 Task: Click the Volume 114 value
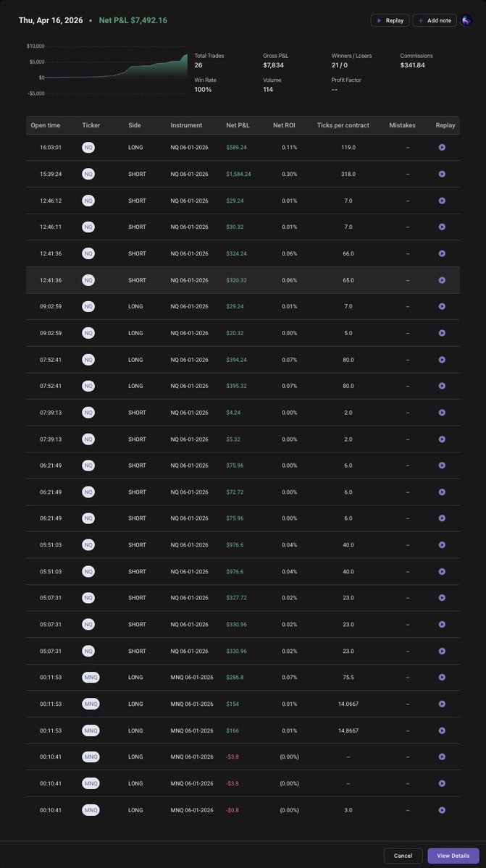(x=268, y=90)
